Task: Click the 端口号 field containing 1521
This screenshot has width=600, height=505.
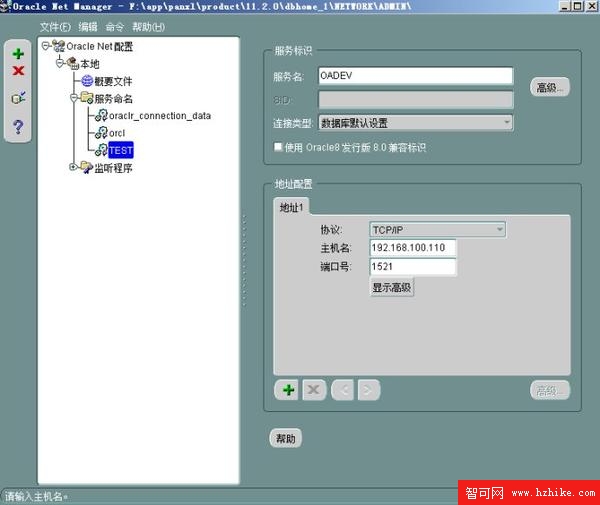Action: pos(413,266)
